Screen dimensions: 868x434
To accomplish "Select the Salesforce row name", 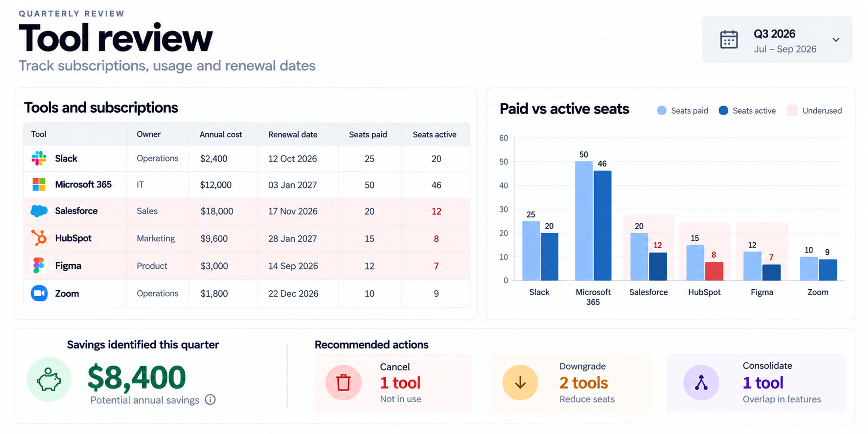I will click(x=76, y=211).
